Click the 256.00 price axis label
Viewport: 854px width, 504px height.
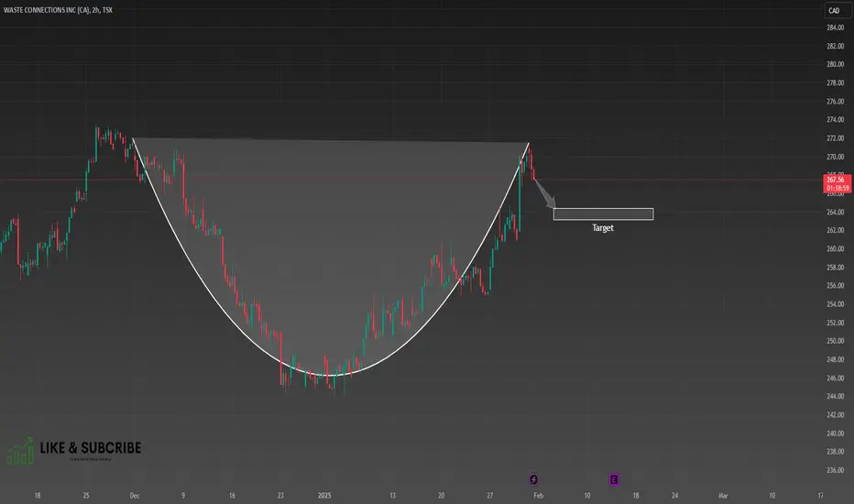pos(835,286)
